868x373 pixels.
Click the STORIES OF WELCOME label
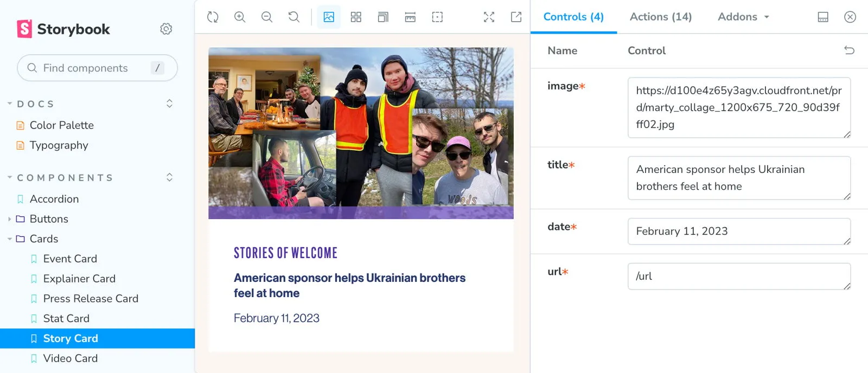point(285,253)
